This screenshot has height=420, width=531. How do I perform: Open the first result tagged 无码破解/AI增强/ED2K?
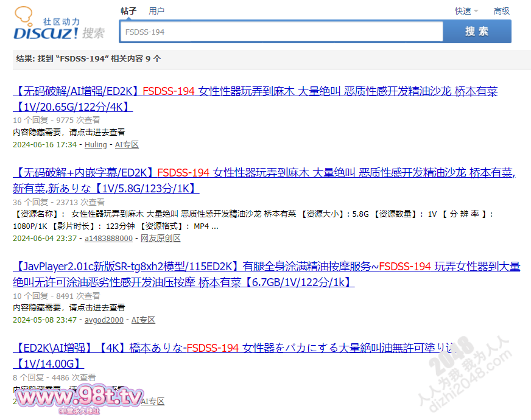coord(255,99)
